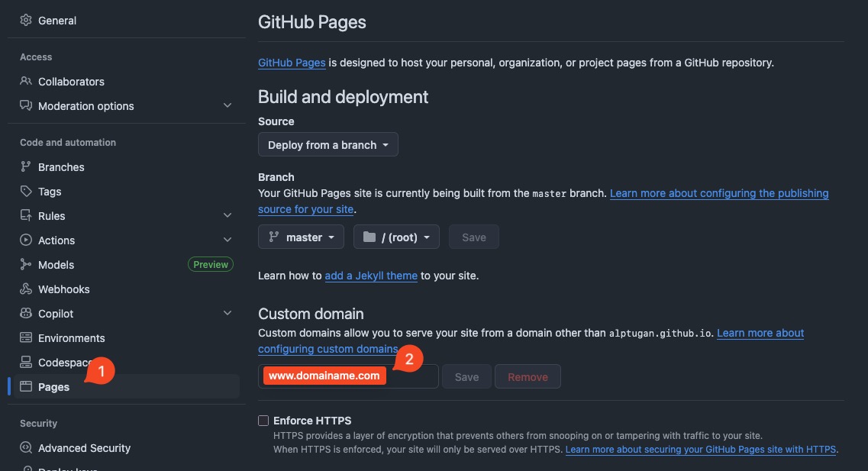Click the Branches git-branch icon
This screenshot has height=471, width=868.
tap(25, 166)
